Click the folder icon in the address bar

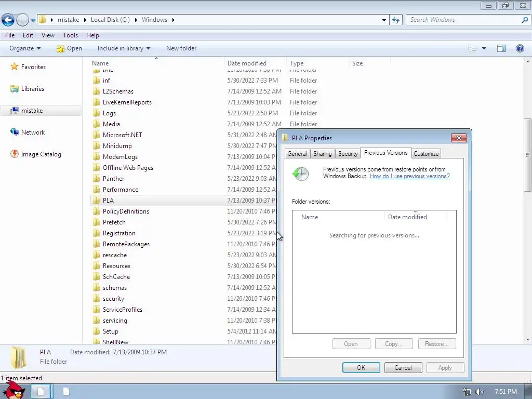tap(43, 20)
